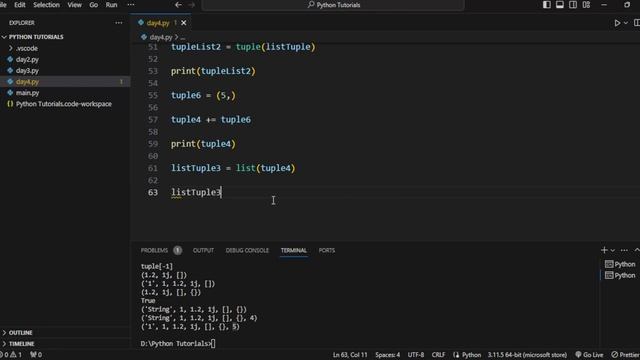The height and width of the screenshot is (360, 640).
Task: Click the Prettier status item
Action: coord(625,355)
